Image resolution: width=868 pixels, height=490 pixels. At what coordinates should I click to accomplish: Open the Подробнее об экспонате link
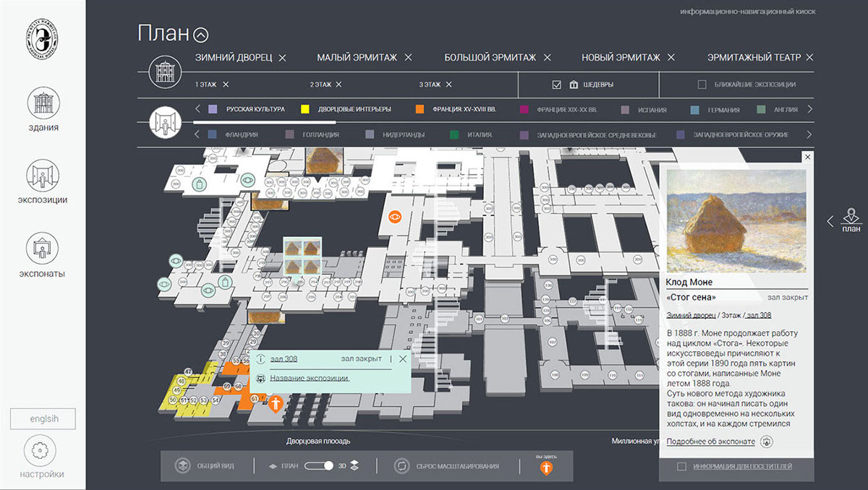(x=711, y=442)
